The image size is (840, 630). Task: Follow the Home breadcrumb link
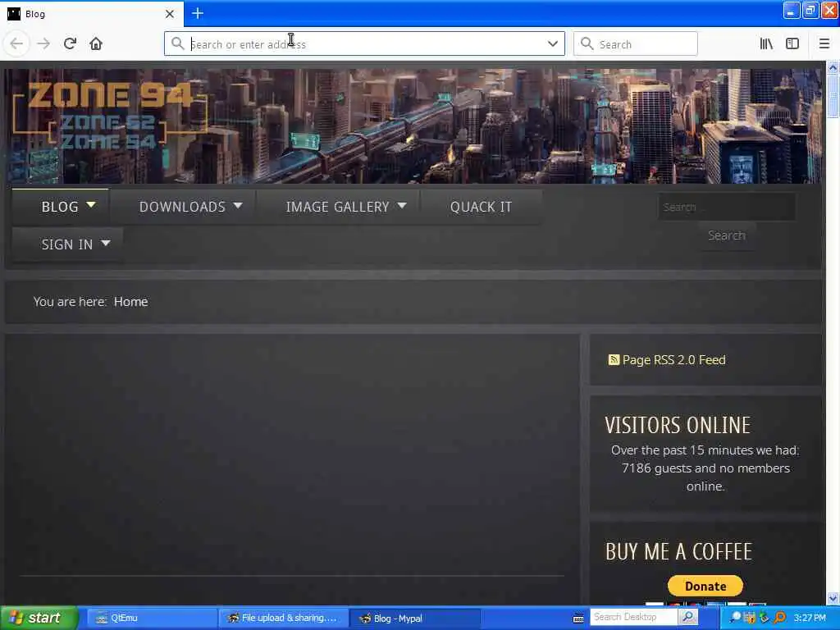pyautogui.click(x=130, y=302)
